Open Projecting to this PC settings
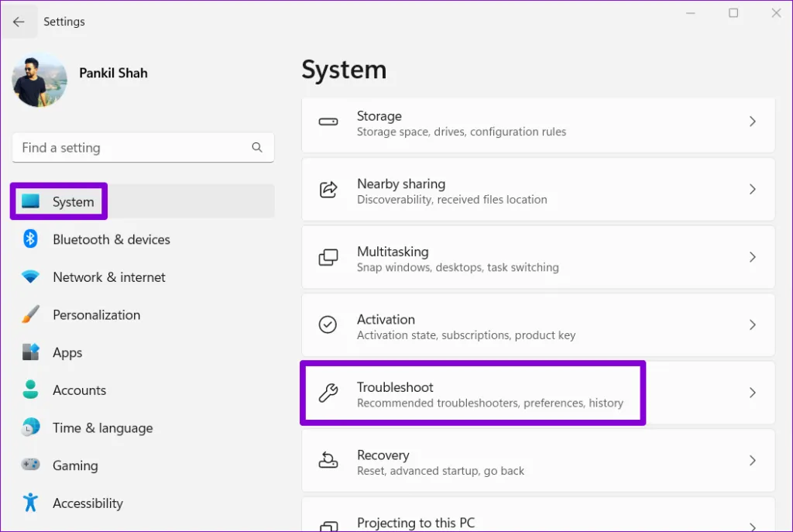The width and height of the screenshot is (793, 532). 415,523
